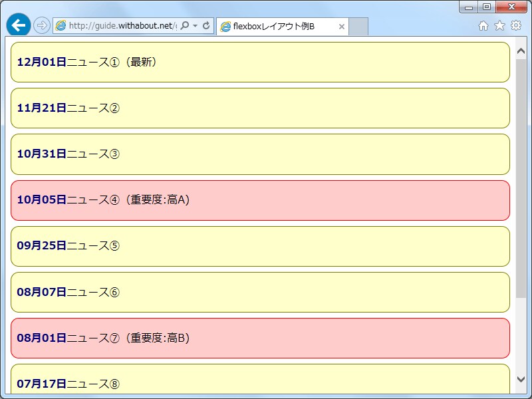Click the vertical scrollbar thumb
The image size is (532, 399).
pyautogui.click(x=521, y=178)
